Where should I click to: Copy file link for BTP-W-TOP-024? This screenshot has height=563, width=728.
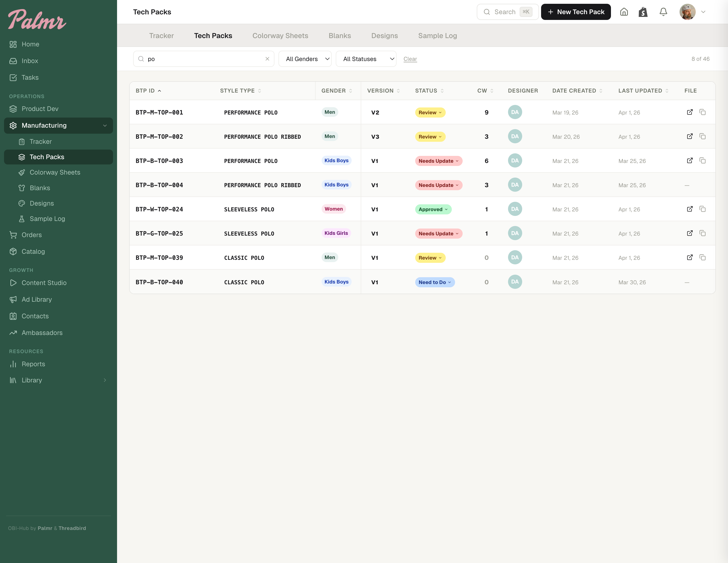point(702,209)
